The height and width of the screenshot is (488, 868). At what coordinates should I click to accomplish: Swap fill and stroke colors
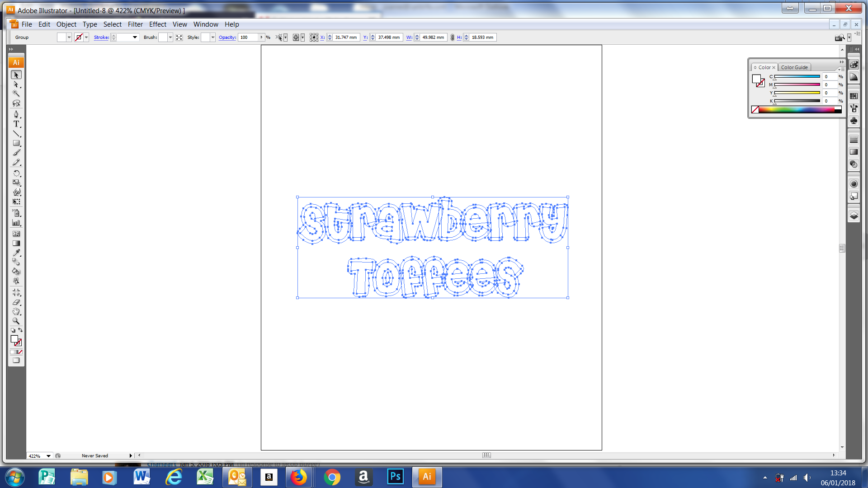(20, 330)
